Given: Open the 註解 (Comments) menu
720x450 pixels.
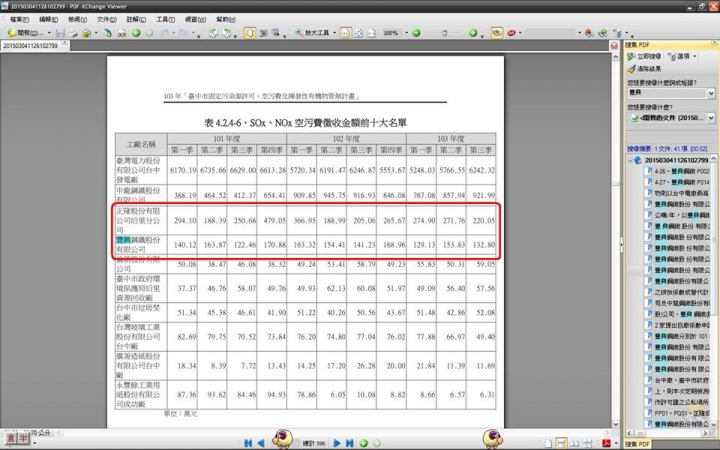Looking at the screenshot, I should click(136, 19).
